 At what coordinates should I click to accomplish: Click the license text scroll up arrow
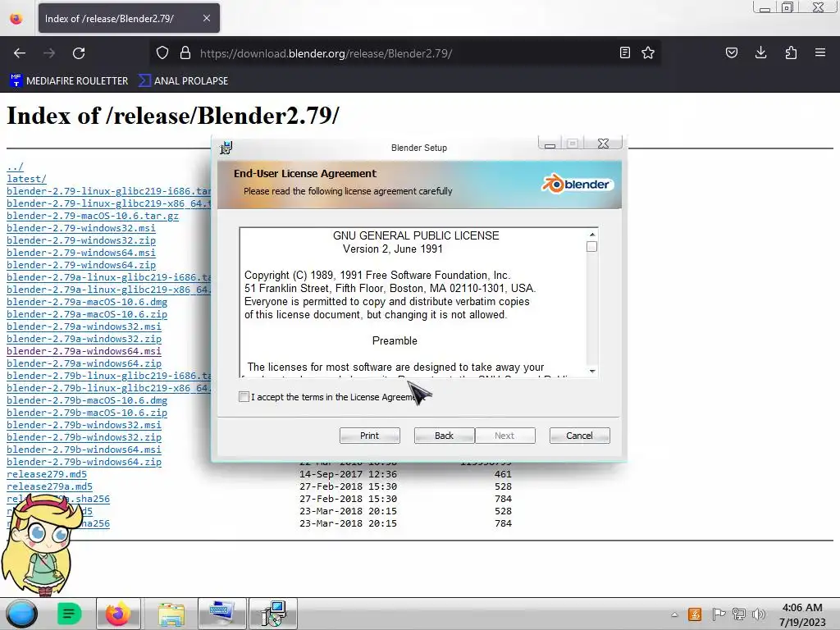tap(592, 234)
